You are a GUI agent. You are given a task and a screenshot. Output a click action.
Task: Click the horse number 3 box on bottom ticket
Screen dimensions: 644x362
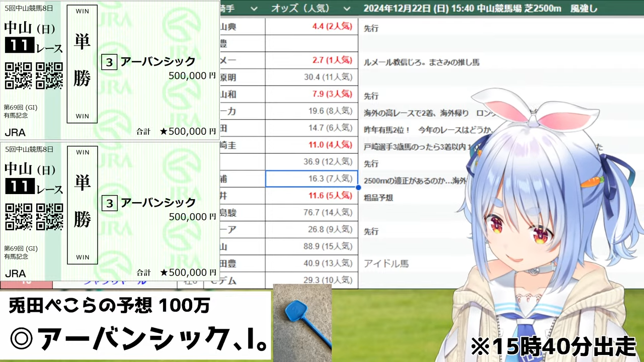(x=109, y=203)
